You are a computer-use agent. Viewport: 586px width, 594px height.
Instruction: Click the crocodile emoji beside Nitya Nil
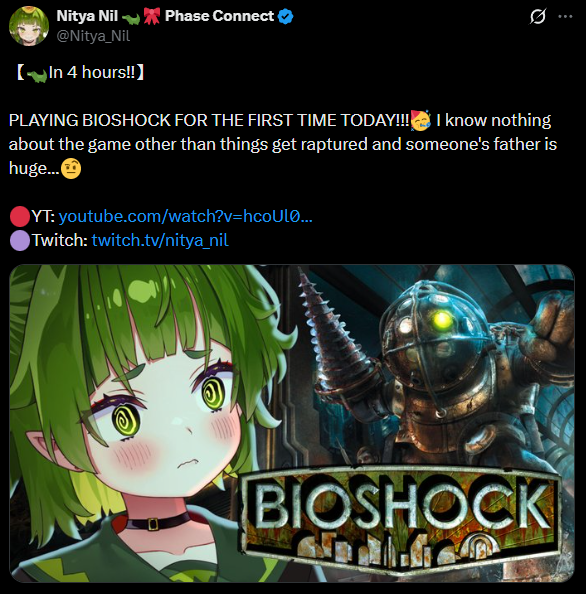click(x=131, y=18)
